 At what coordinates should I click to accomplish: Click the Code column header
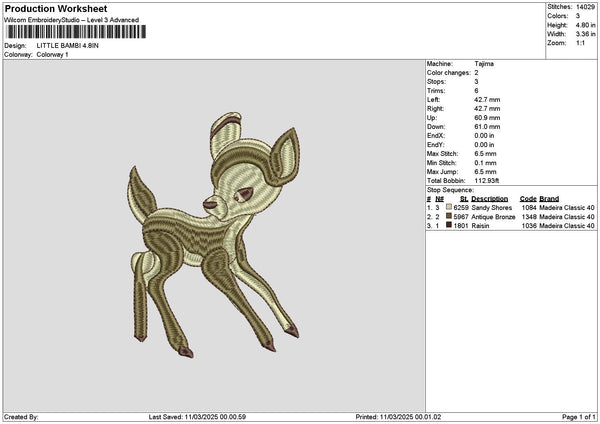(528, 198)
